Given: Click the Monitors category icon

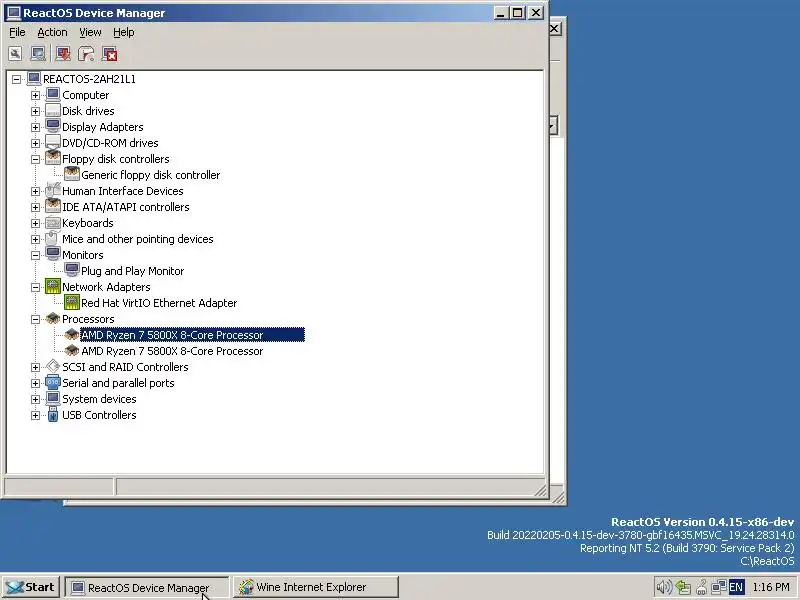Looking at the screenshot, I should [x=53, y=254].
